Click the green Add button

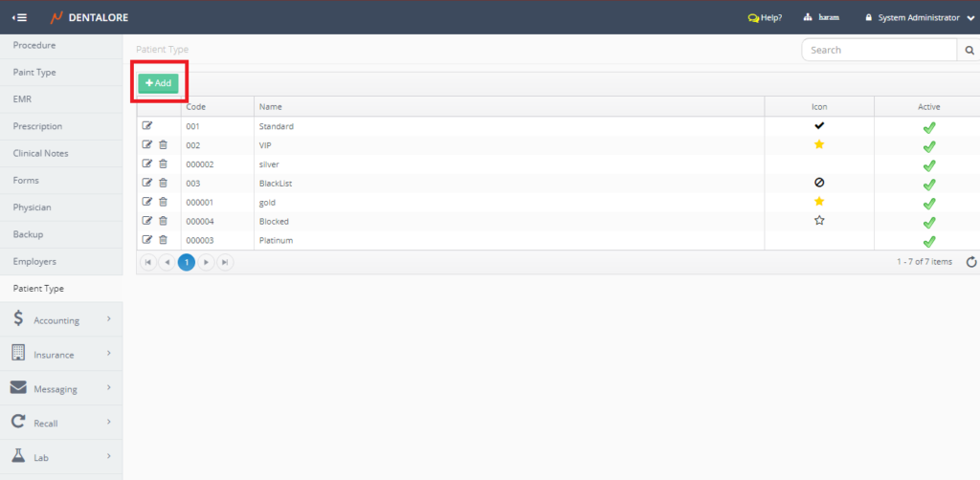pyautogui.click(x=158, y=83)
